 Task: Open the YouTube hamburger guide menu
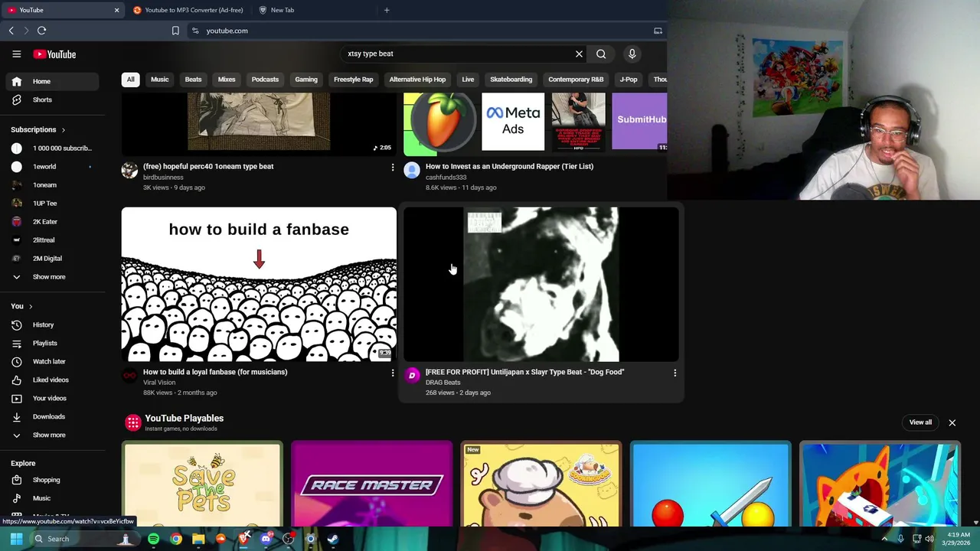click(x=16, y=54)
